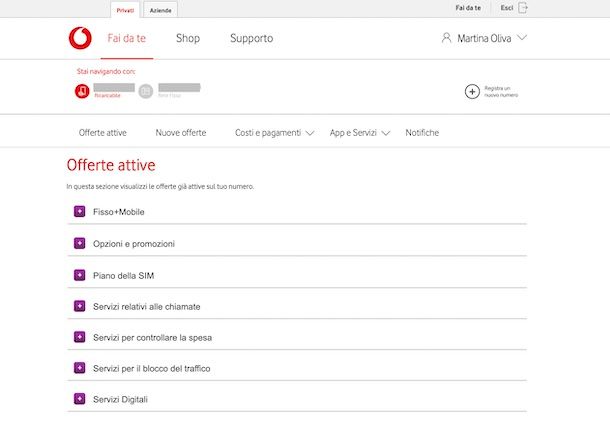This screenshot has width=610, height=422.
Task: Expand Fisso+Mobile with its purple plus
Action: (x=79, y=211)
